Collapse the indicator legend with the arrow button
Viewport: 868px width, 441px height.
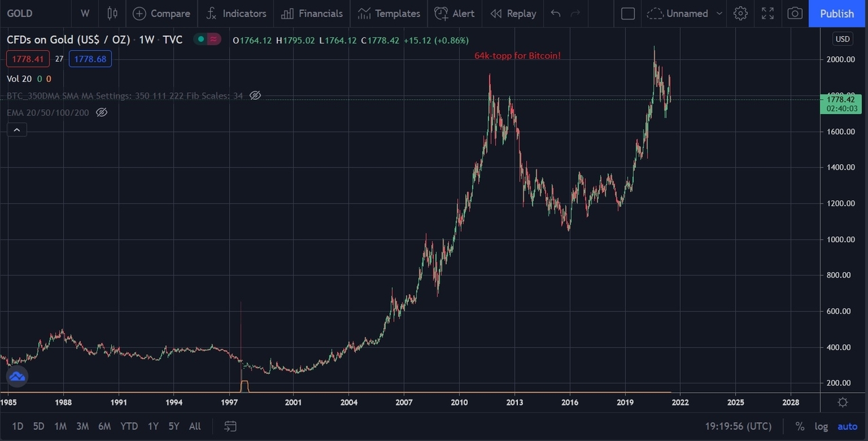pos(17,130)
